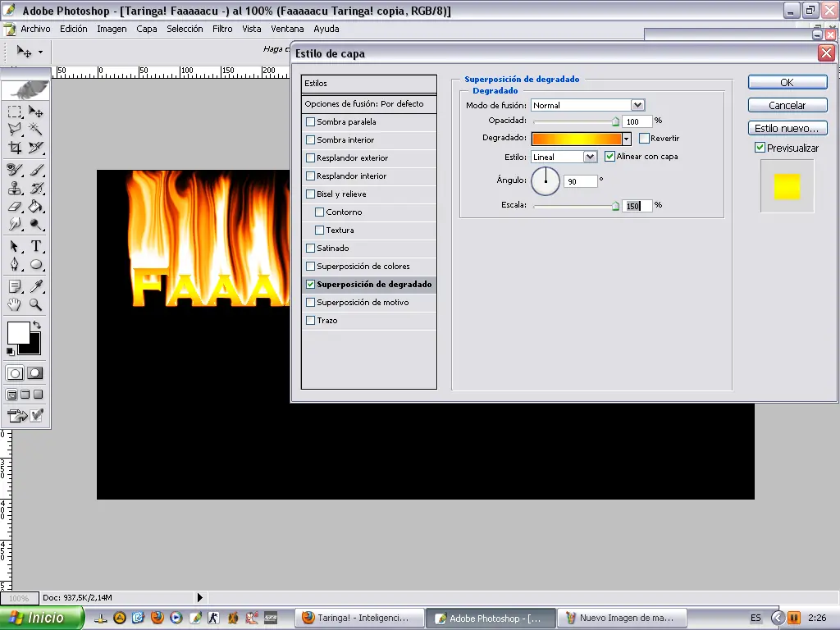Viewport: 840px width, 630px height.
Task: Open the Modo de fusión dropdown
Action: (637, 105)
